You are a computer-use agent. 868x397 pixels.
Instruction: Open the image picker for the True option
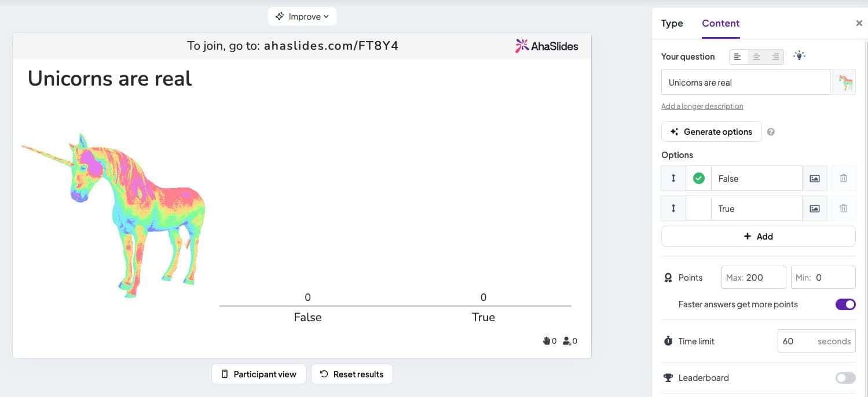[814, 208]
